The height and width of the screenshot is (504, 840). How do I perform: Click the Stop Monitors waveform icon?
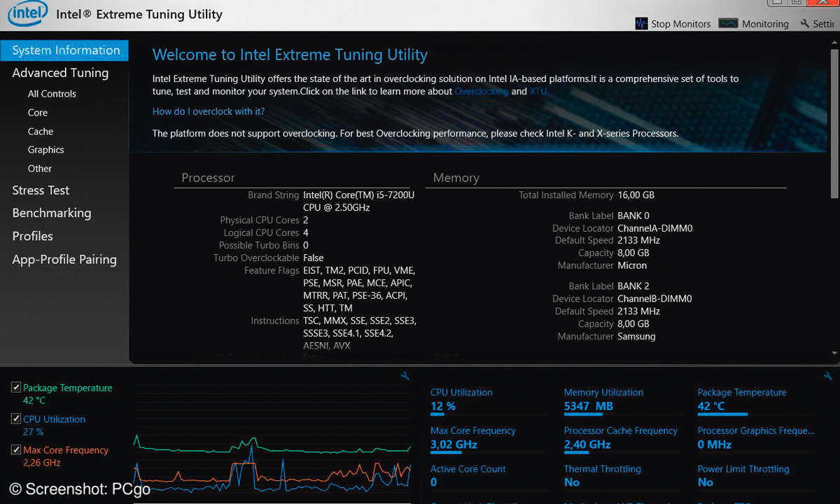click(x=641, y=24)
